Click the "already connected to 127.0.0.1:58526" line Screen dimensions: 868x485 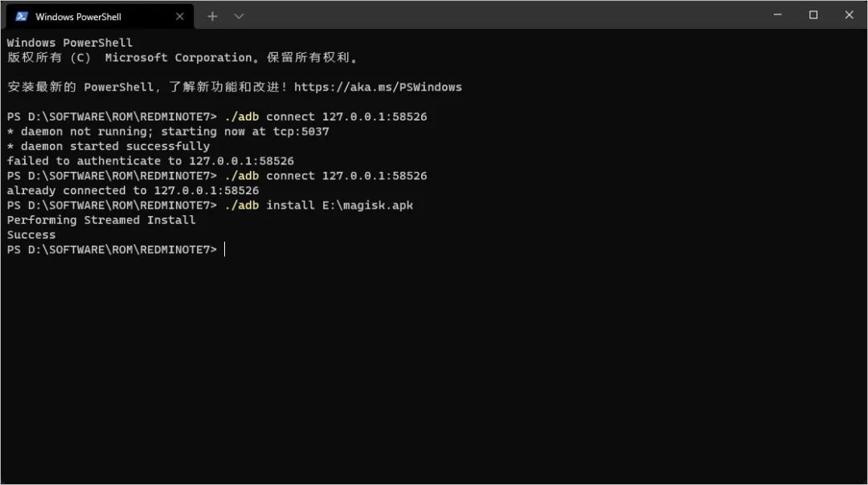(133, 190)
